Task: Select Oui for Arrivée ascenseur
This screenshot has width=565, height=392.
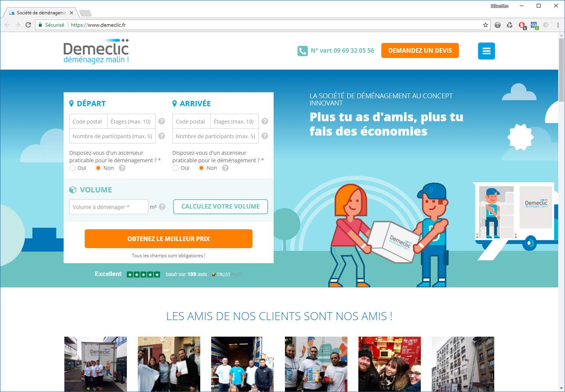Action: [175, 168]
